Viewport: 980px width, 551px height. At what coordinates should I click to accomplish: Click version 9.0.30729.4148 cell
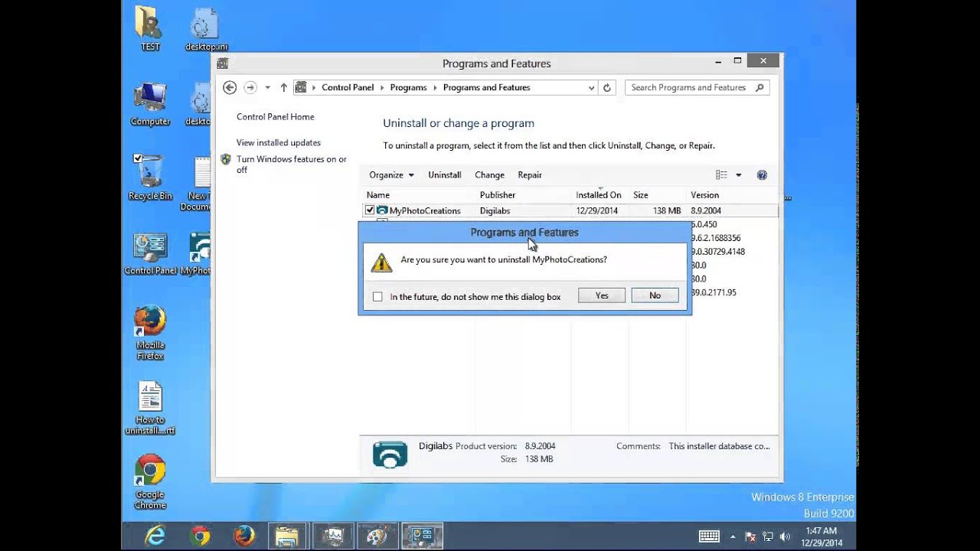718,252
